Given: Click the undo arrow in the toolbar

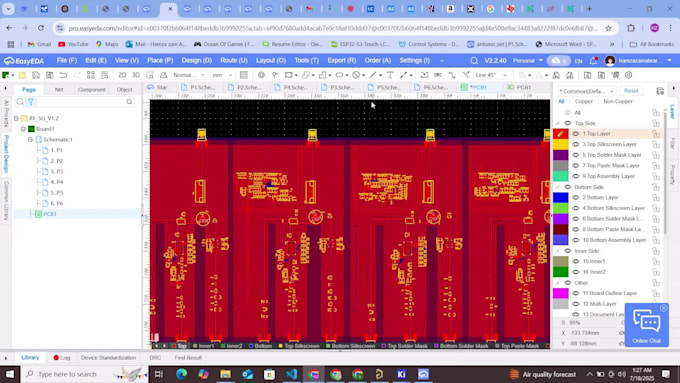Looking at the screenshot, I should (x=63, y=75).
